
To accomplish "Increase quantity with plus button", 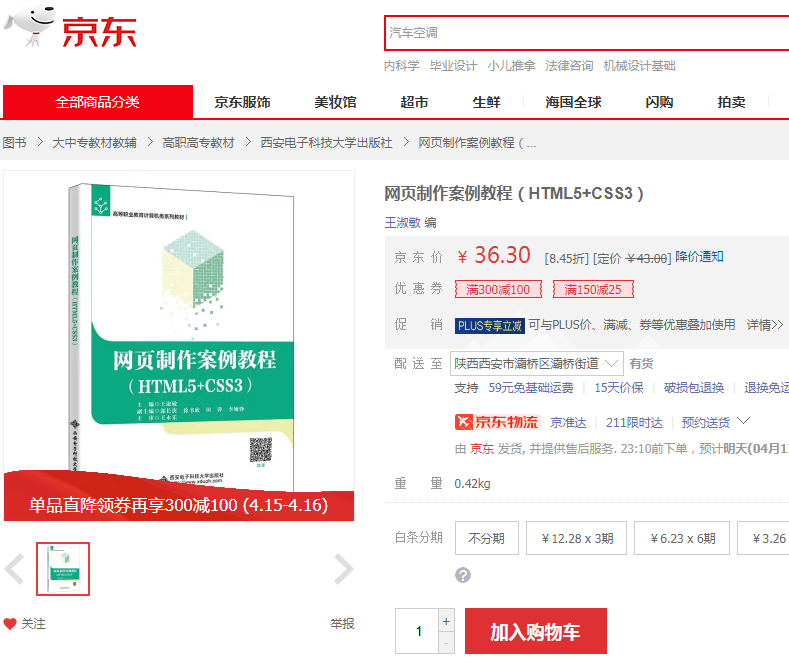I will point(446,621).
